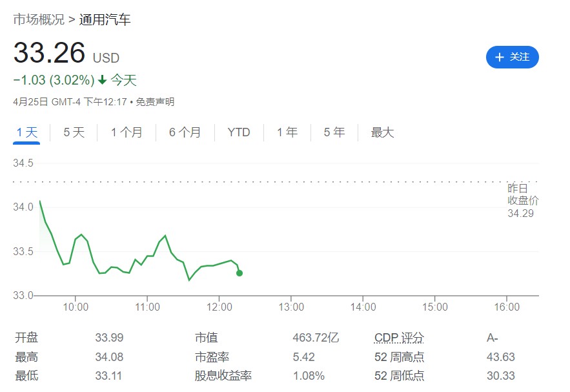Click the CDP score A-
The width and height of the screenshot is (570, 392).
point(492,338)
